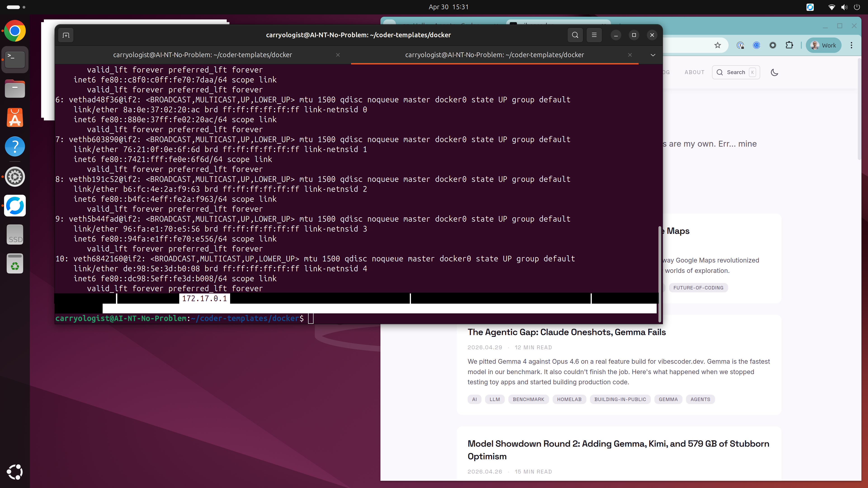Open Chrome's three-dot menu

(x=851, y=45)
